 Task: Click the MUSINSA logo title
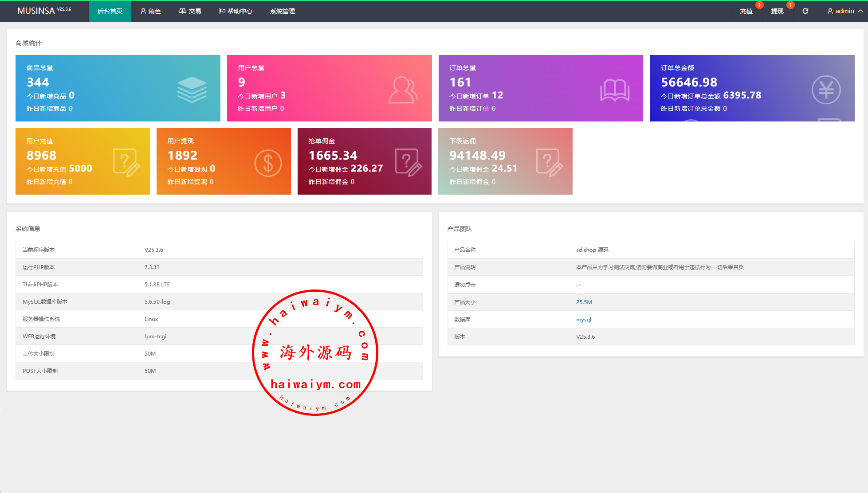(36, 11)
